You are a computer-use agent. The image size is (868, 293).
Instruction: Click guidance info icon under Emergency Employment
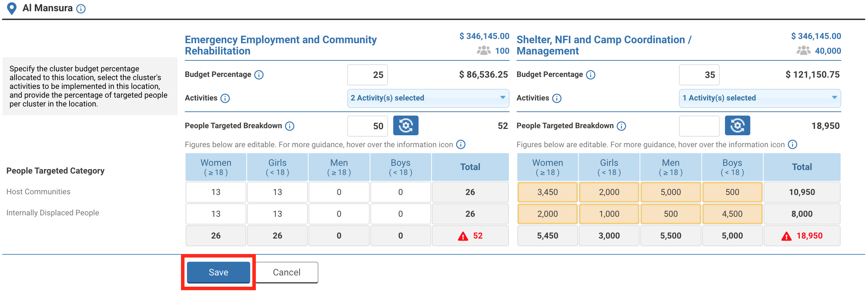pos(461,144)
